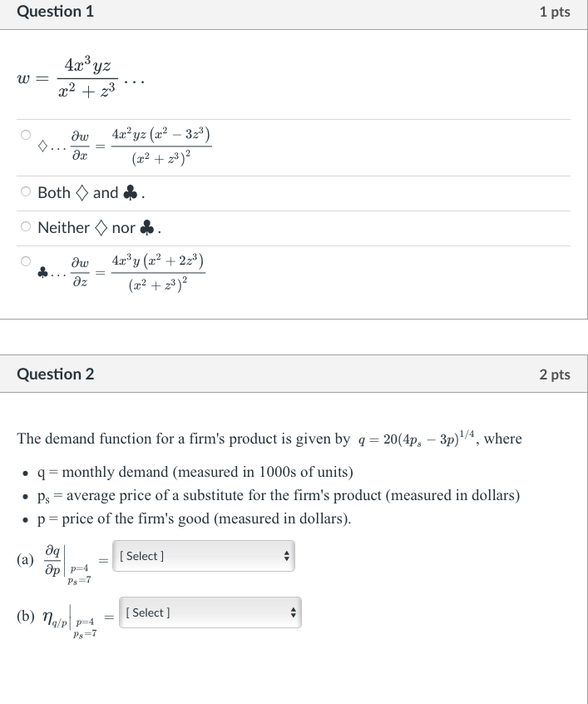The height and width of the screenshot is (704, 588).
Task: Click the "Question 1" heading
Action: pos(55,12)
